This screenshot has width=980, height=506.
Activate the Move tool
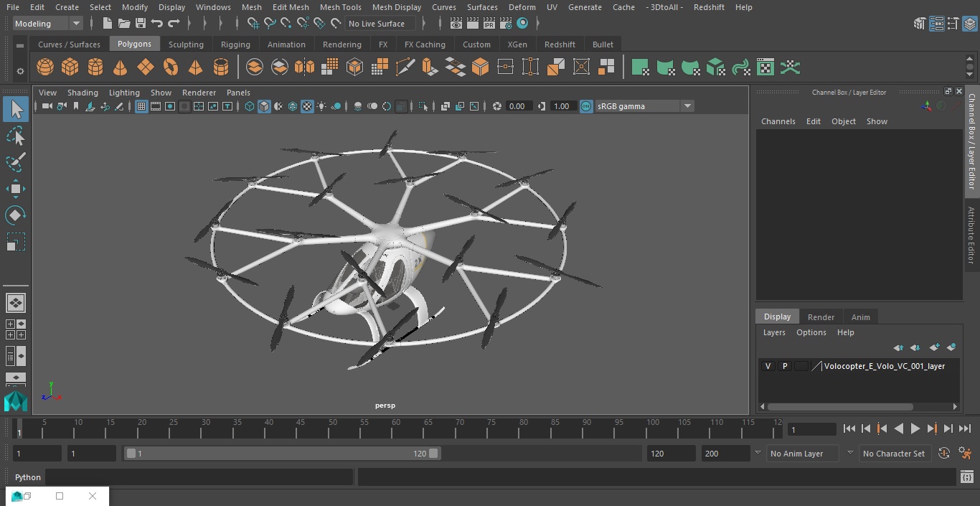click(16, 189)
